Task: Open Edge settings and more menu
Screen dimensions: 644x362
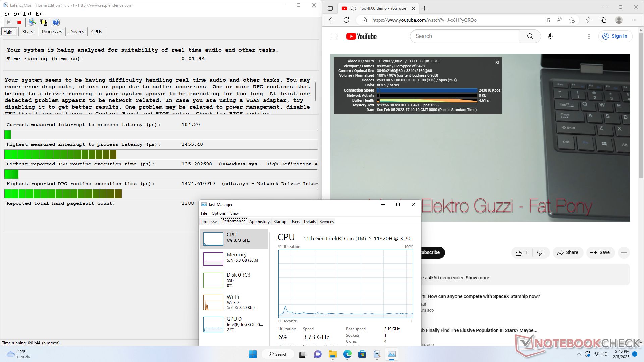Action: coord(634,20)
